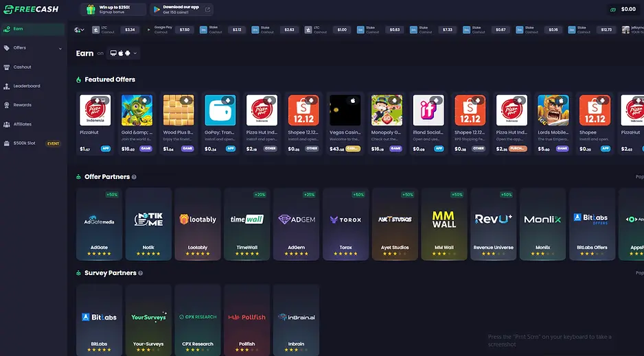Open the Notik offer partner card
The width and height of the screenshot is (644, 356).
(148, 224)
